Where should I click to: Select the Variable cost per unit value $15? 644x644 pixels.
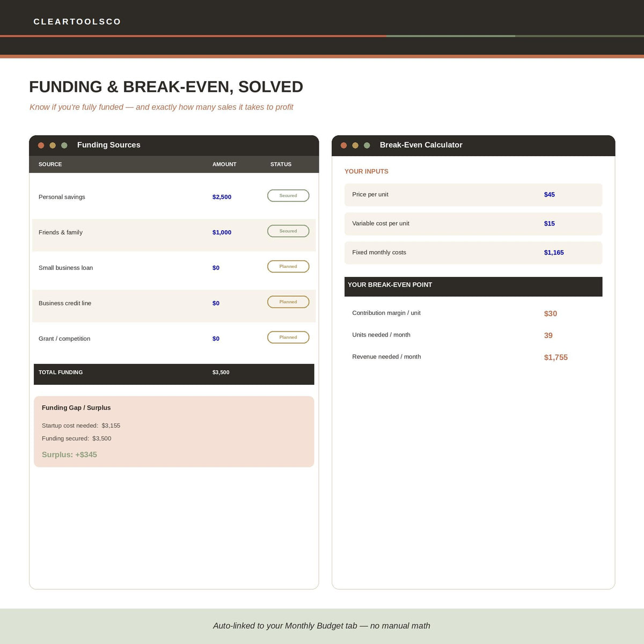click(x=550, y=224)
